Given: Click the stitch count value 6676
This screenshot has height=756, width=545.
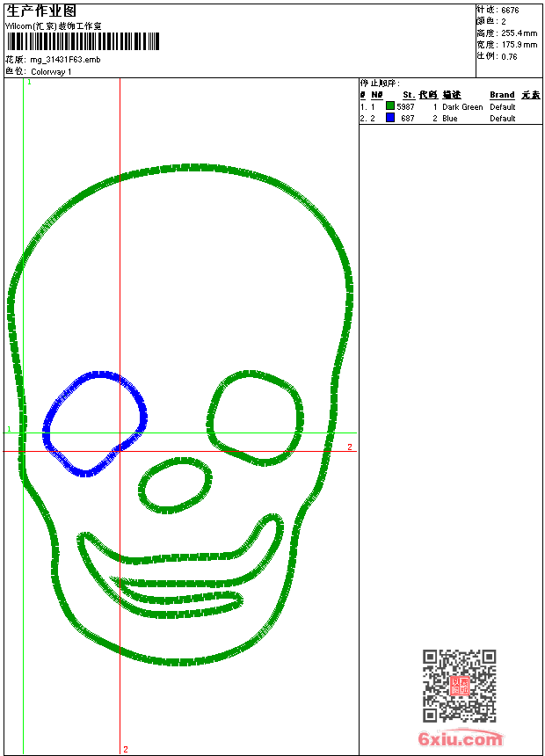Looking at the screenshot, I should pos(510,10).
